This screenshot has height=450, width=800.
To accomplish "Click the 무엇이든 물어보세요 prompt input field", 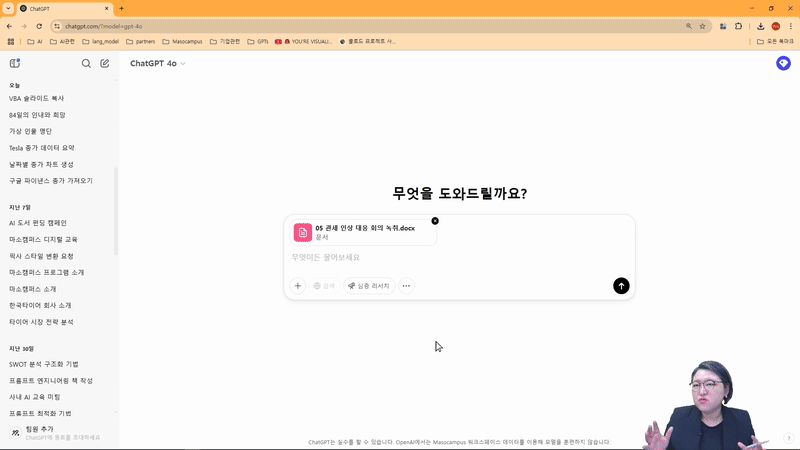I will coord(450,258).
